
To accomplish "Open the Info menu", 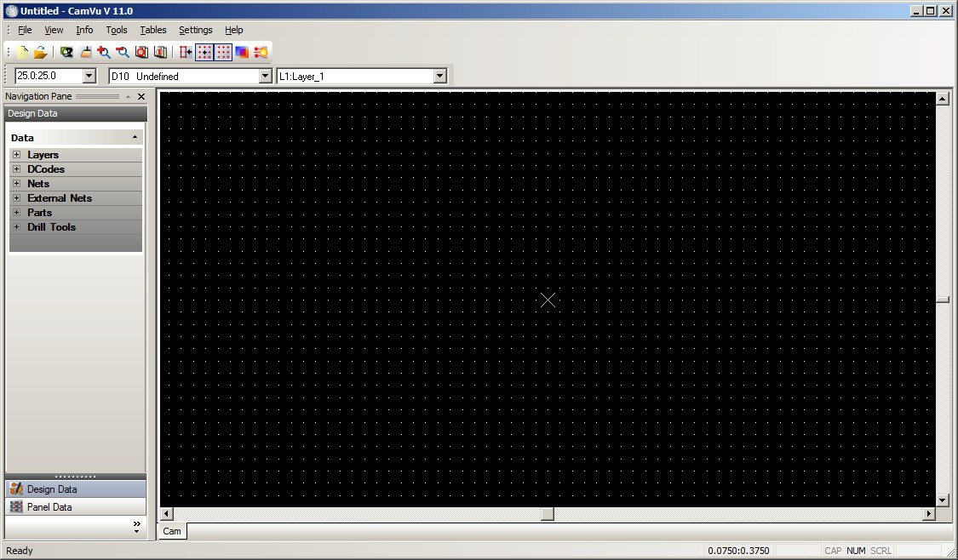I will coord(84,30).
